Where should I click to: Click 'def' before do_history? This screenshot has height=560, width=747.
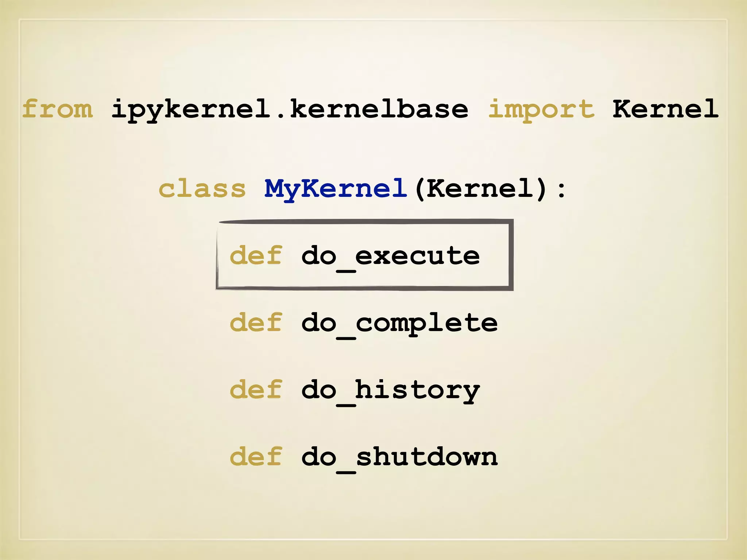pos(256,389)
